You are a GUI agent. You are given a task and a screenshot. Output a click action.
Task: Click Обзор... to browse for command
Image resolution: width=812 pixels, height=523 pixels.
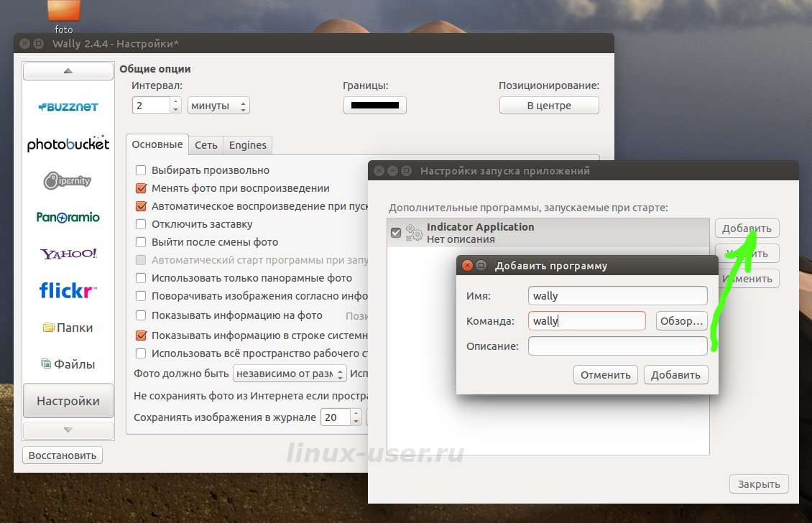[681, 321]
